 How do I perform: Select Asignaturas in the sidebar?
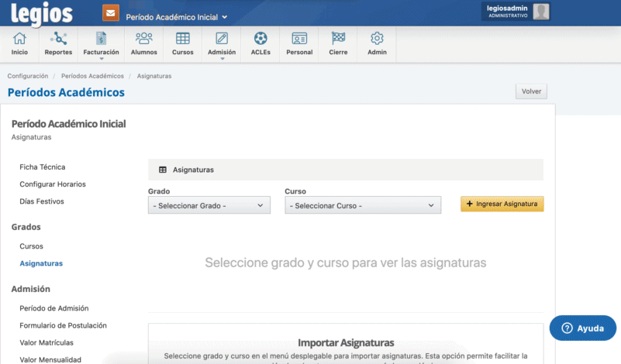point(41,263)
